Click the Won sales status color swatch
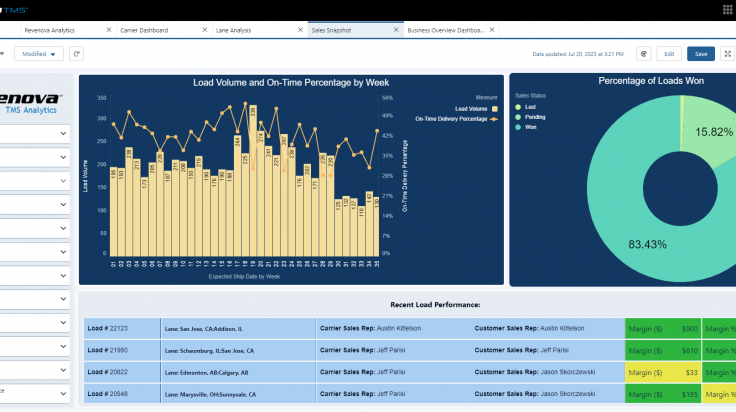The width and height of the screenshot is (736, 412). [518, 127]
